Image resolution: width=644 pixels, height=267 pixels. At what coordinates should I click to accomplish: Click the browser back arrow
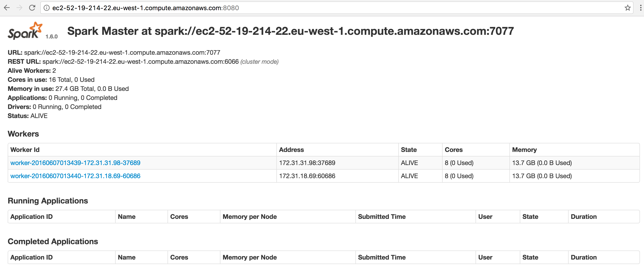[x=7, y=8]
